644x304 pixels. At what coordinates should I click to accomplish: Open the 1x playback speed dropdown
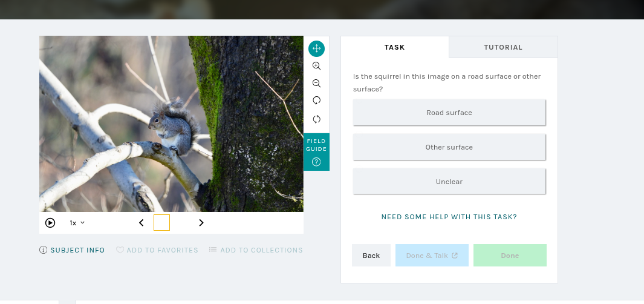[x=77, y=223]
